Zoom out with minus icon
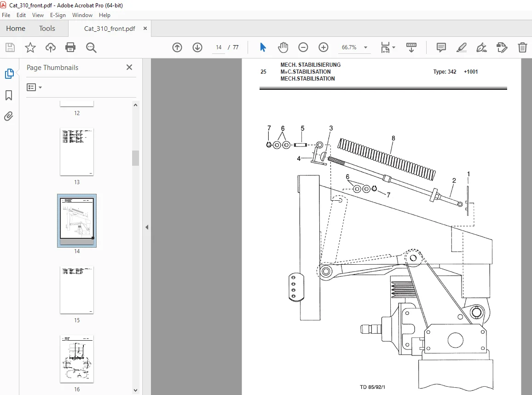 click(x=303, y=47)
